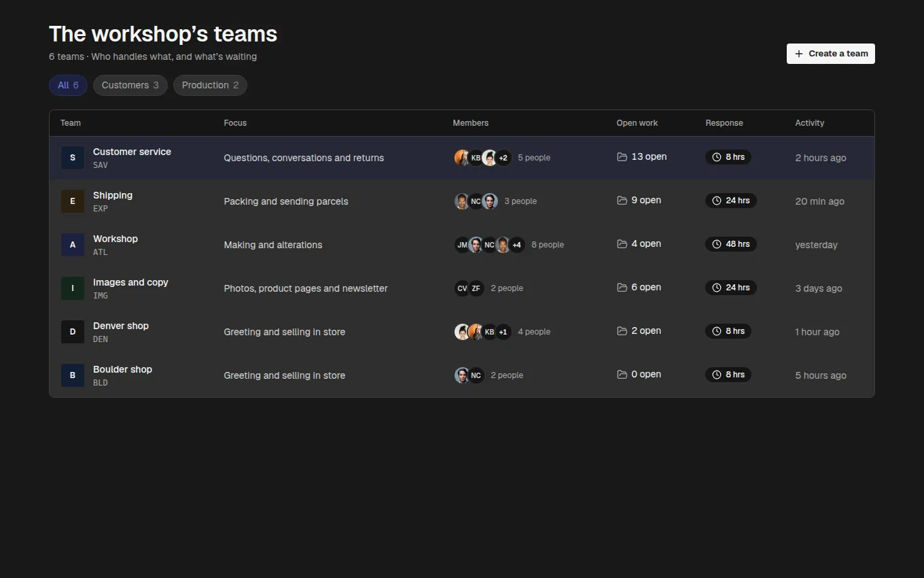The height and width of the screenshot is (578, 924).
Task: Click the "20 min ago" activity cell
Action: 820,201
